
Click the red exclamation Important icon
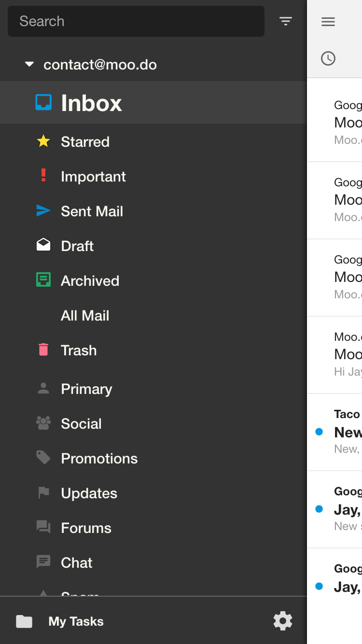(x=43, y=175)
